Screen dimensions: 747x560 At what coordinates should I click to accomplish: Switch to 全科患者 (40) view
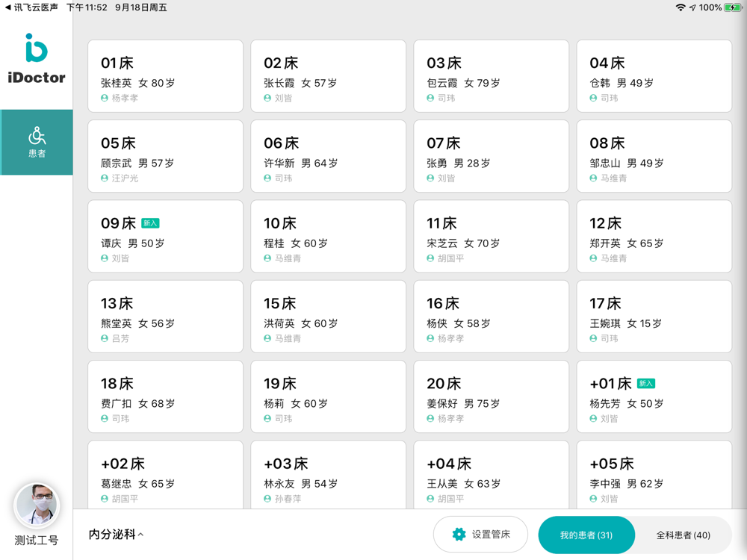pyautogui.click(x=683, y=535)
